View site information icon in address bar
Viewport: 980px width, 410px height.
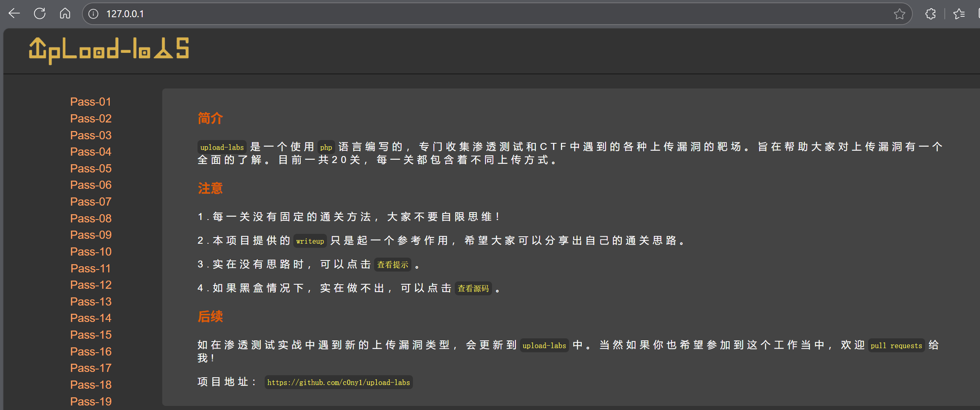click(93, 14)
